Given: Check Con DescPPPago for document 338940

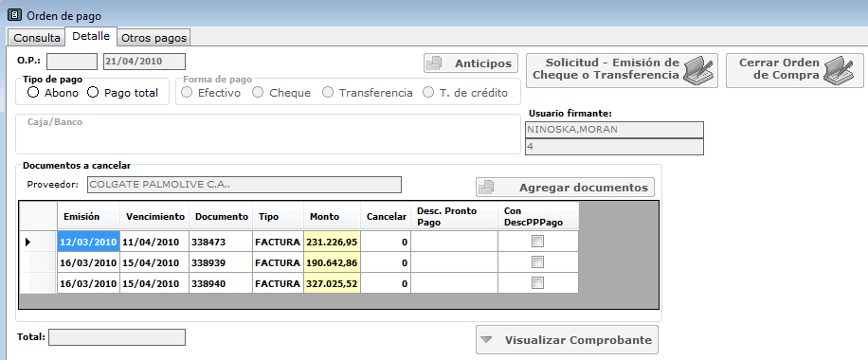Looking at the screenshot, I should [x=537, y=283].
